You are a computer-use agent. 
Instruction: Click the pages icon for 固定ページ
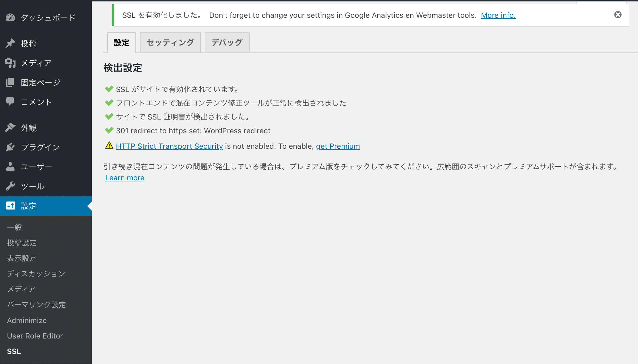10,82
